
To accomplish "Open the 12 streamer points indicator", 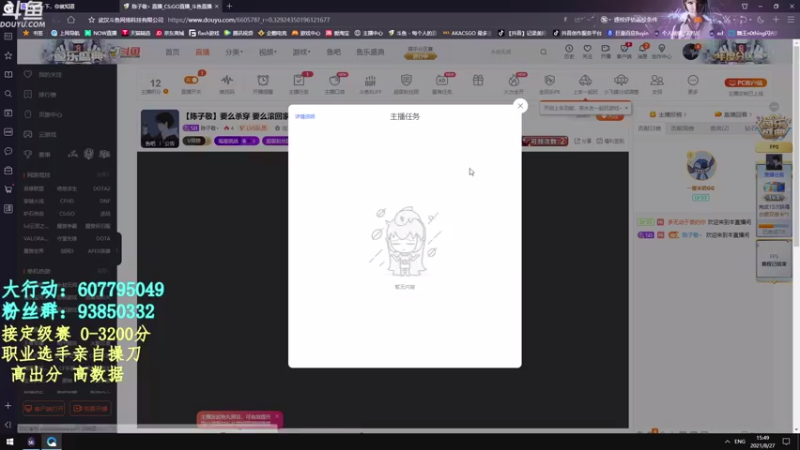I will point(155,85).
